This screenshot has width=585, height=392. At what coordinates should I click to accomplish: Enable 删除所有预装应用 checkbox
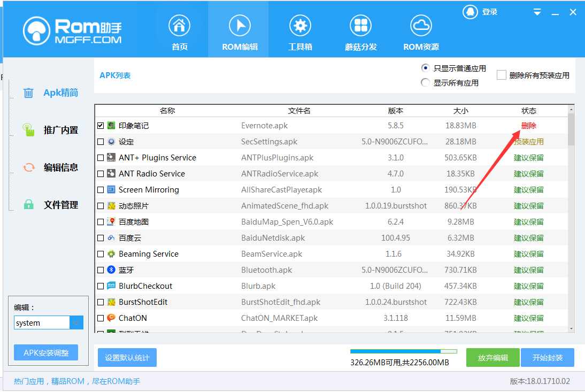(x=502, y=75)
